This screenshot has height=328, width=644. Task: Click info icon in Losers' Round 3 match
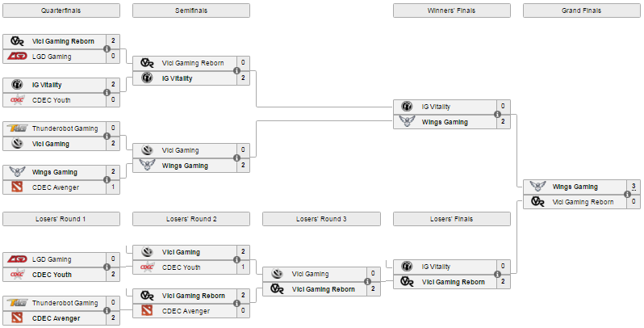(367, 282)
